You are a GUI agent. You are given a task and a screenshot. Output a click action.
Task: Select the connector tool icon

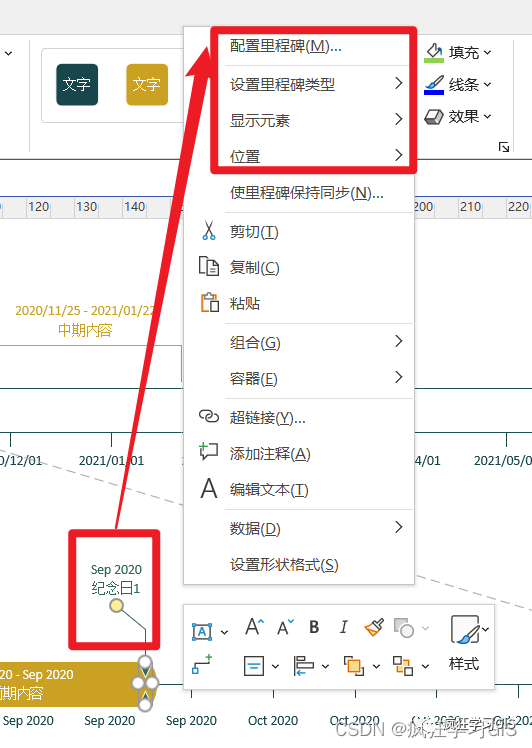(x=202, y=665)
